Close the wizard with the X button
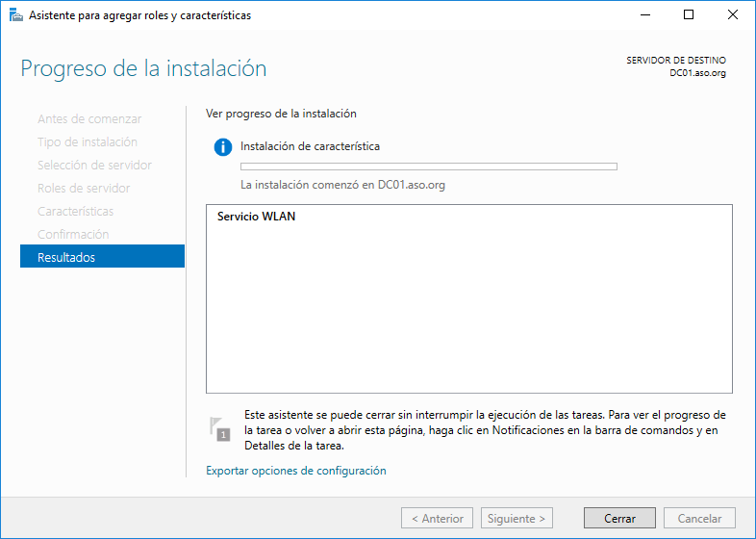756x539 pixels. (x=733, y=15)
